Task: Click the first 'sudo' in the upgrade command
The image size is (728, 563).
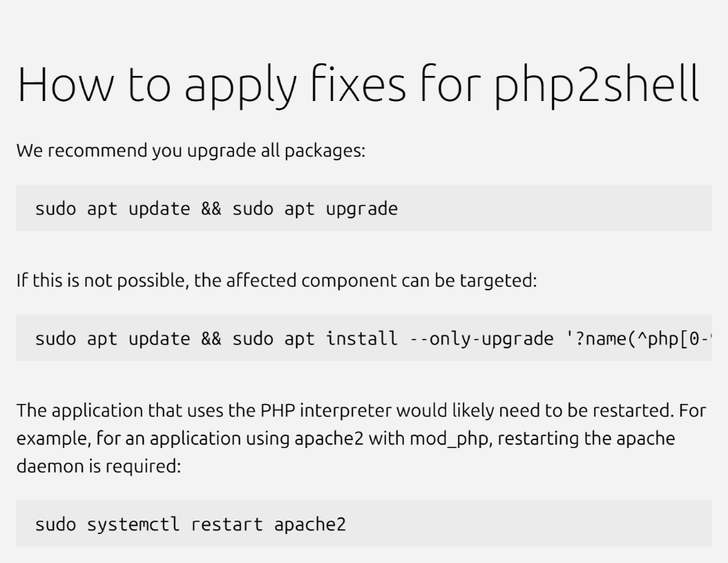Action: (x=56, y=208)
